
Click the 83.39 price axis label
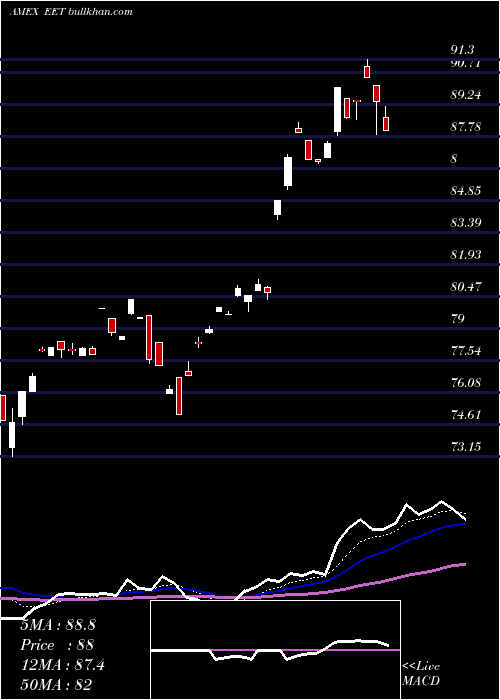pyautogui.click(x=466, y=222)
